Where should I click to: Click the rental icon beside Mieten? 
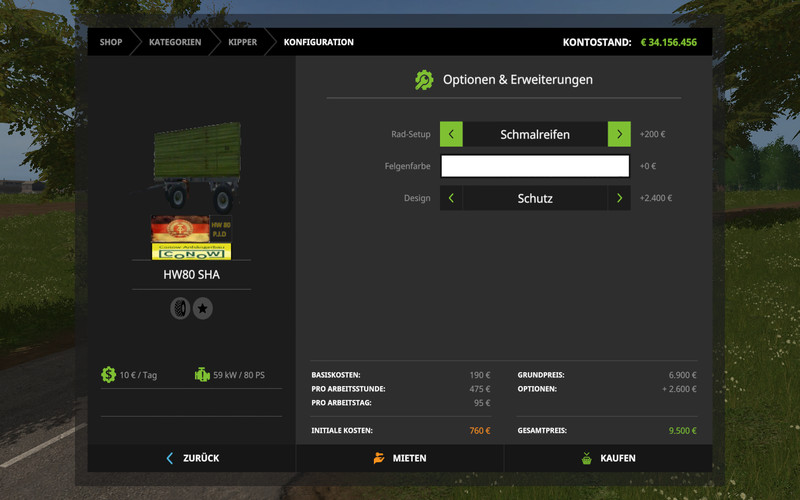pos(378,458)
